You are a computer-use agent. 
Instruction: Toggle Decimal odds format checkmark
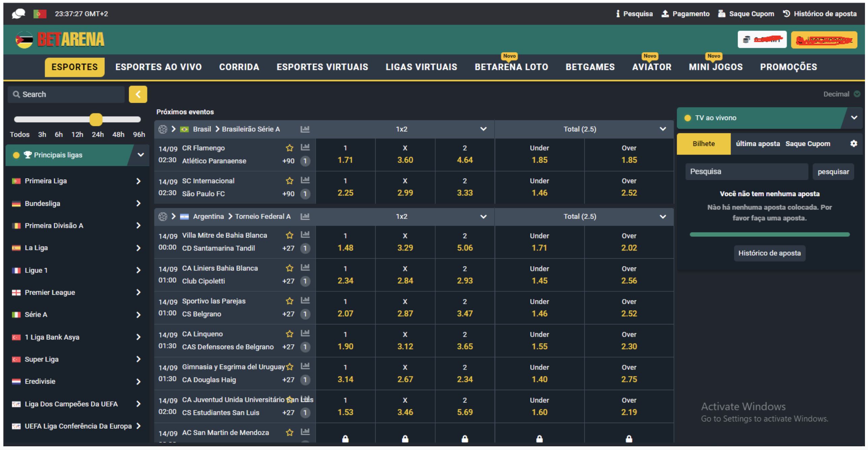point(857,94)
